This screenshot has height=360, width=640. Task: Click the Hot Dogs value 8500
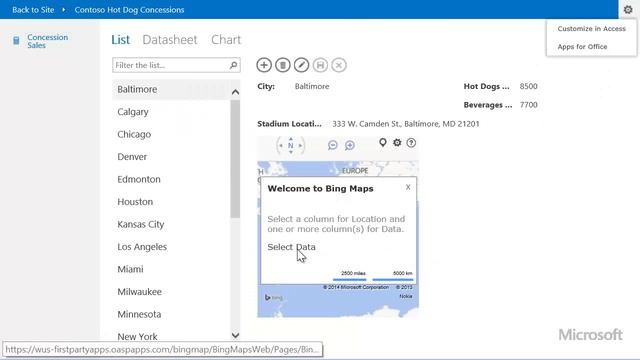(x=528, y=86)
